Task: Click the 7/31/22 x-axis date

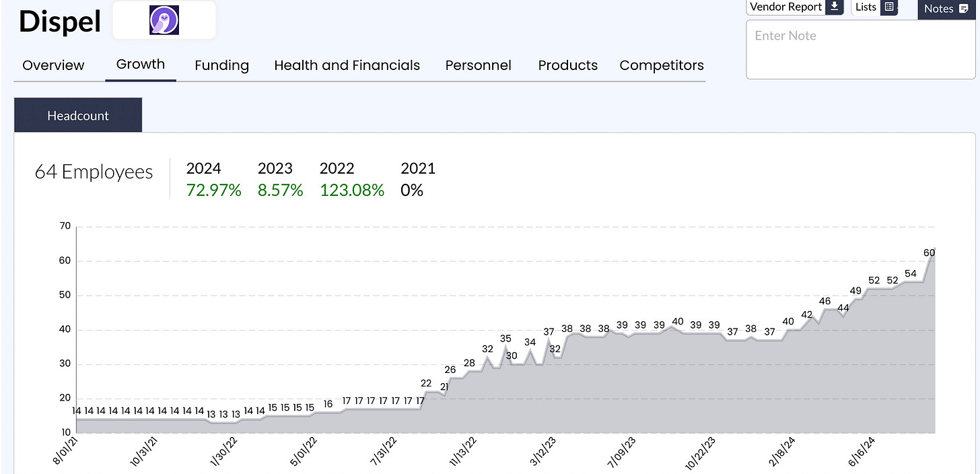Action: coord(384,451)
